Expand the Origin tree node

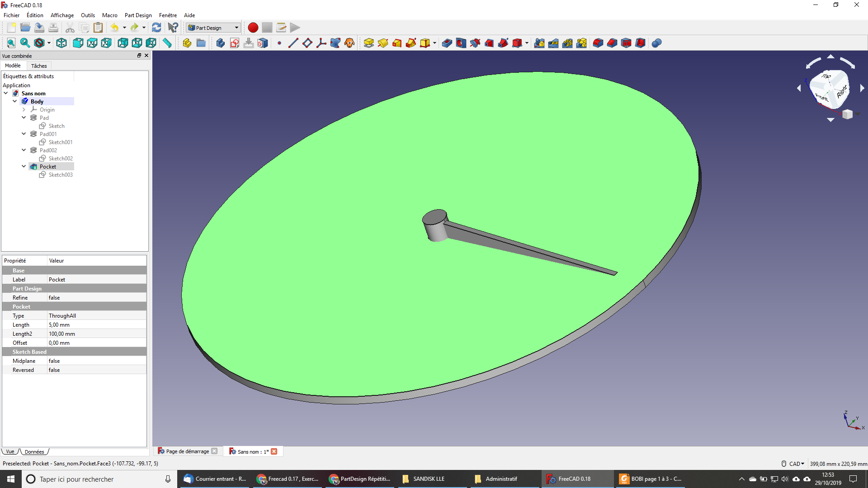pyautogui.click(x=24, y=109)
